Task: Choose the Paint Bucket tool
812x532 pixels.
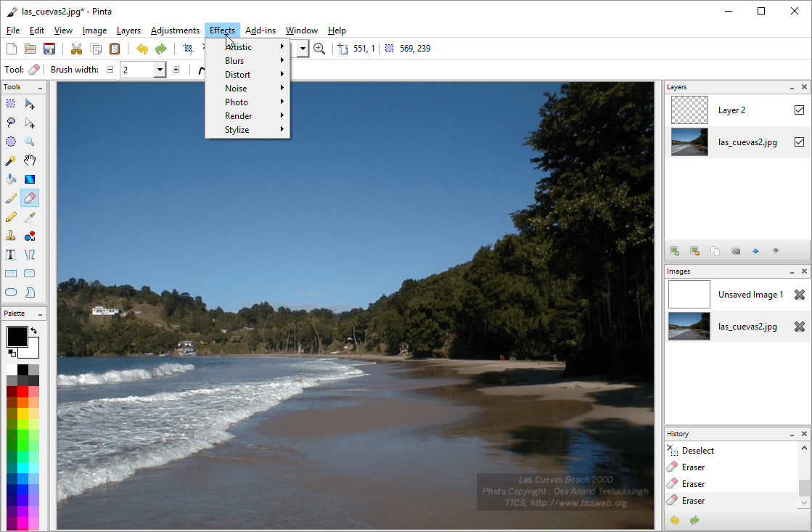Action: 11,179
